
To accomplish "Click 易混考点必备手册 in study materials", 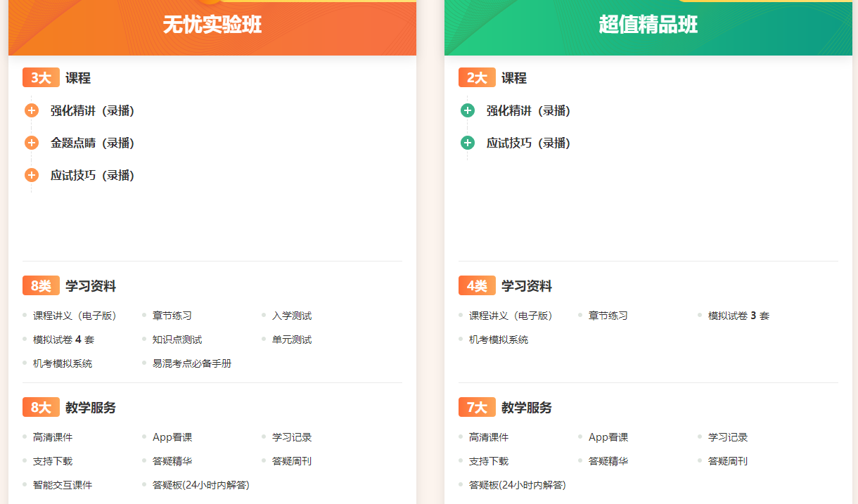I will [192, 364].
